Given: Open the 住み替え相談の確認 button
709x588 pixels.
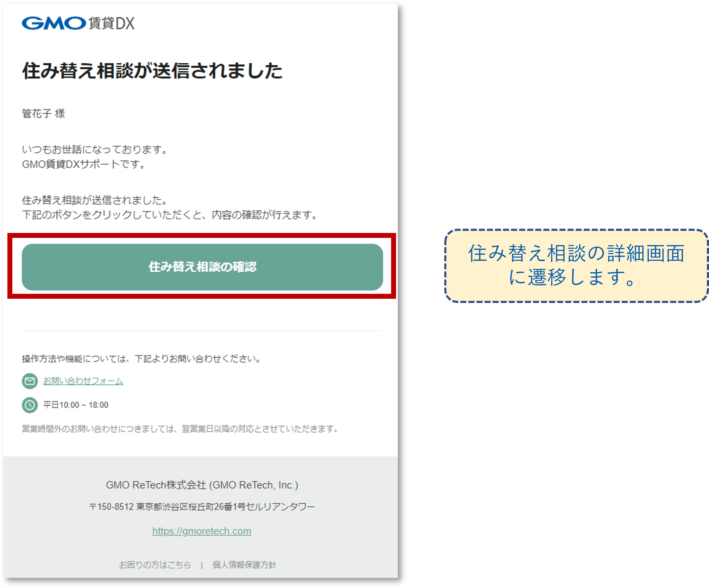Looking at the screenshot, I should 202,267.
